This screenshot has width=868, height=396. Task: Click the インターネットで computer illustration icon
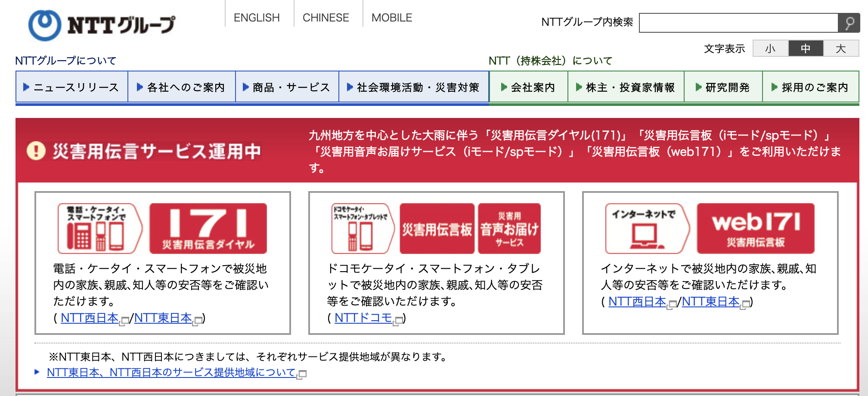tap(648, 229)
